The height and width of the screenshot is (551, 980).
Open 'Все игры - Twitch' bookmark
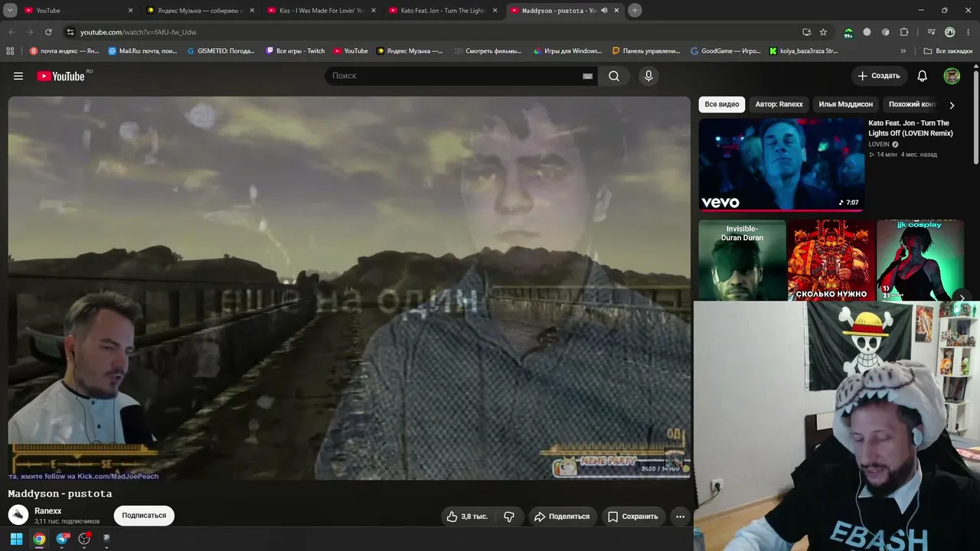point(296,51)
